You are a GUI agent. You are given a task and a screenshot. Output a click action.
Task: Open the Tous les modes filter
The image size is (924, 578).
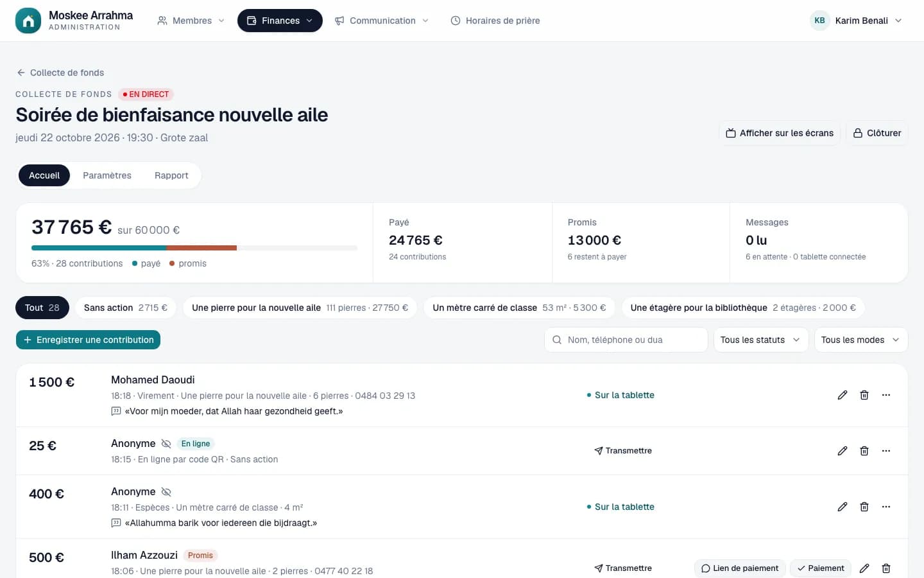point(860,340)
